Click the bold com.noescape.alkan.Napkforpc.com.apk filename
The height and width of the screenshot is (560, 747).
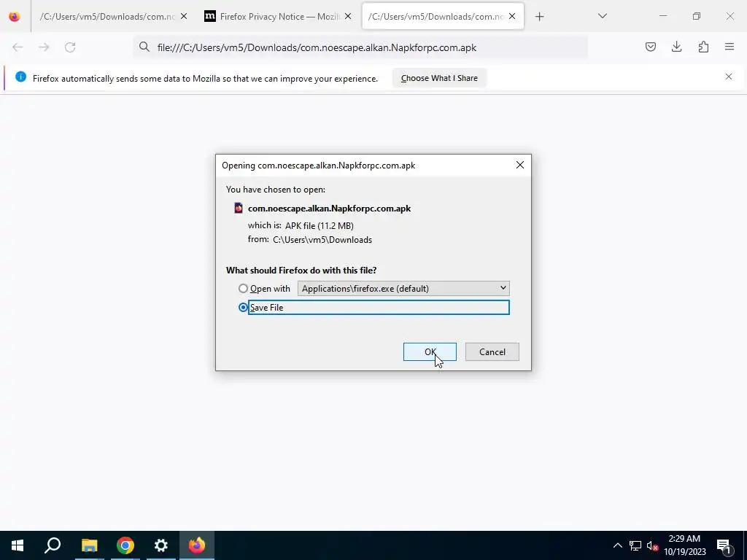click(329, 208)
